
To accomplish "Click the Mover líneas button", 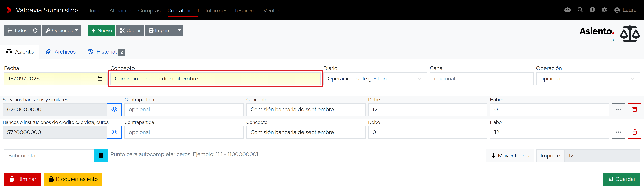I will (509, 156).
